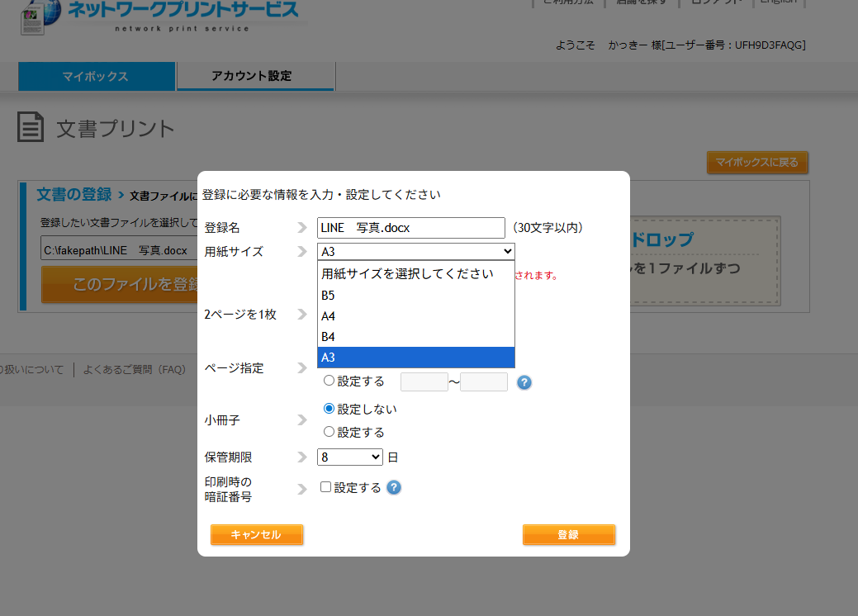This screenshot has height=616, width=858.
Task: Select 設定する radio under 小冊子
Action: tap(329, 431)
